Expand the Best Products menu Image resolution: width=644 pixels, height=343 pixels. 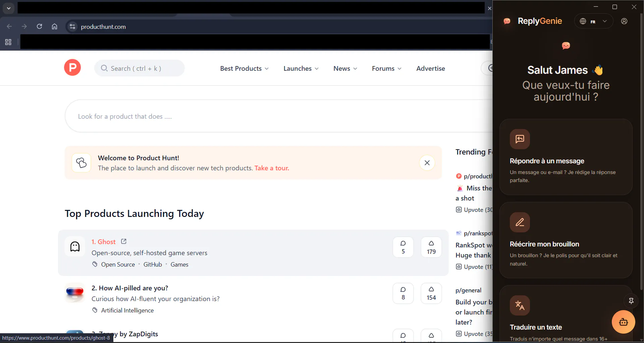(x=244, y=68)
